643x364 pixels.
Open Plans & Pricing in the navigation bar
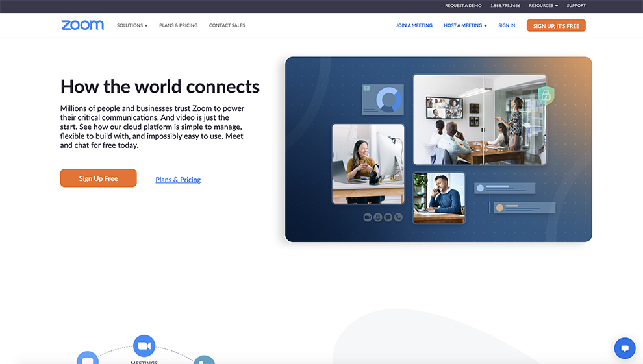coord(179,25)
